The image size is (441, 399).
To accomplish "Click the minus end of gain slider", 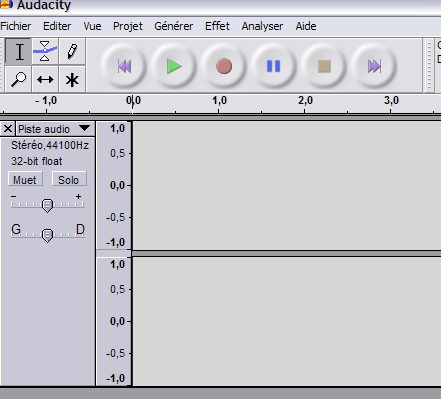I will [x=13, y=196].
